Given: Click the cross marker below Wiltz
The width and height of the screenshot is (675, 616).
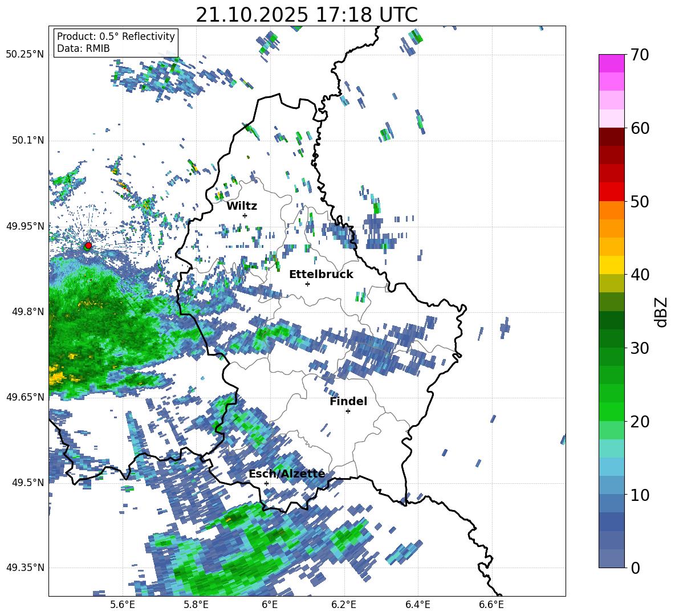Looking at the screenshot, I should (x=245, y=215).
